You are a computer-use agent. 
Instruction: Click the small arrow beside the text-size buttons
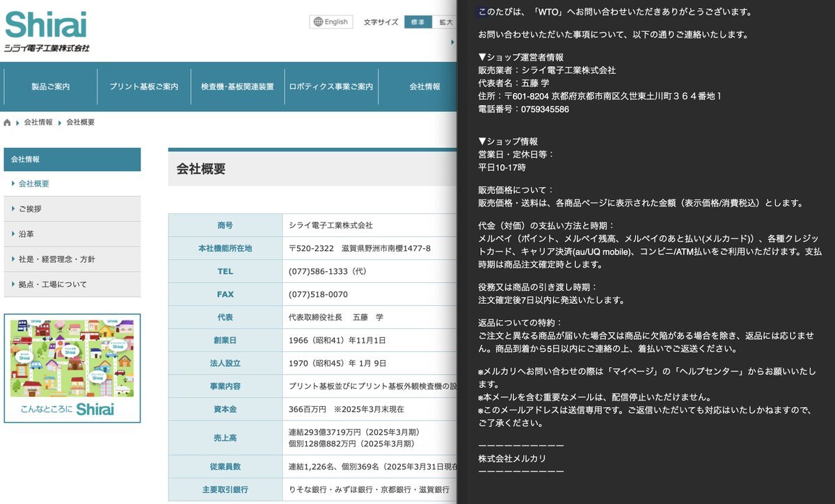[x=453, y=42]
